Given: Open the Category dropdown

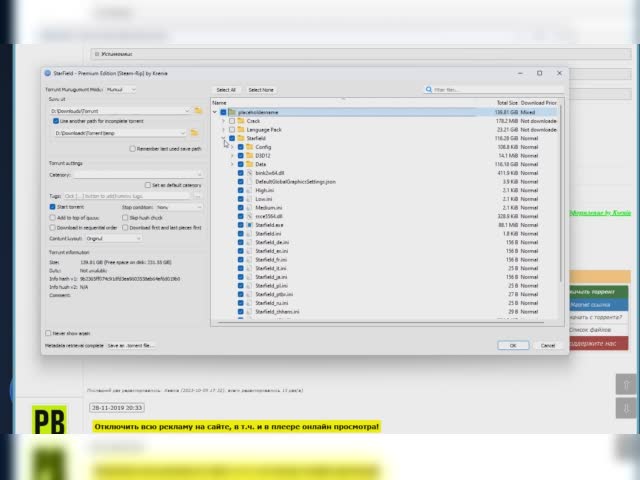Looking at the screenshot, I should pos(138,175).
